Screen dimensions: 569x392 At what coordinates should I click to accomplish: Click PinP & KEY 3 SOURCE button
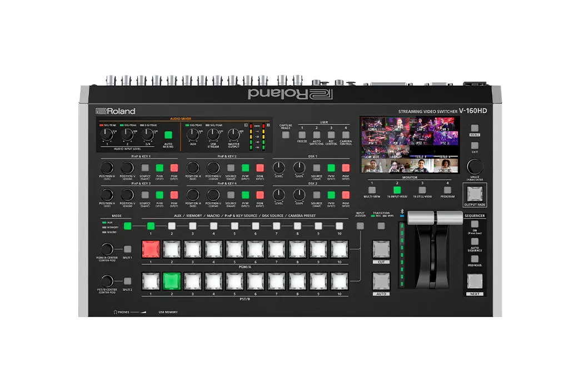(x=145, y=195)
